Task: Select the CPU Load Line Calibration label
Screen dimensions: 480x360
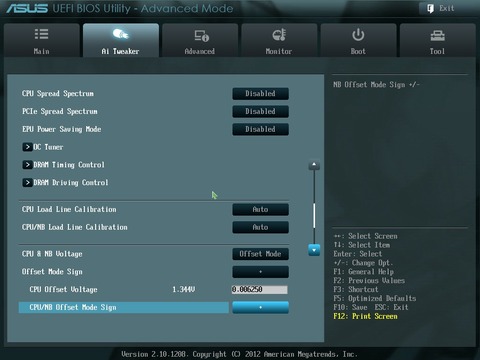Action: point(69,209)
